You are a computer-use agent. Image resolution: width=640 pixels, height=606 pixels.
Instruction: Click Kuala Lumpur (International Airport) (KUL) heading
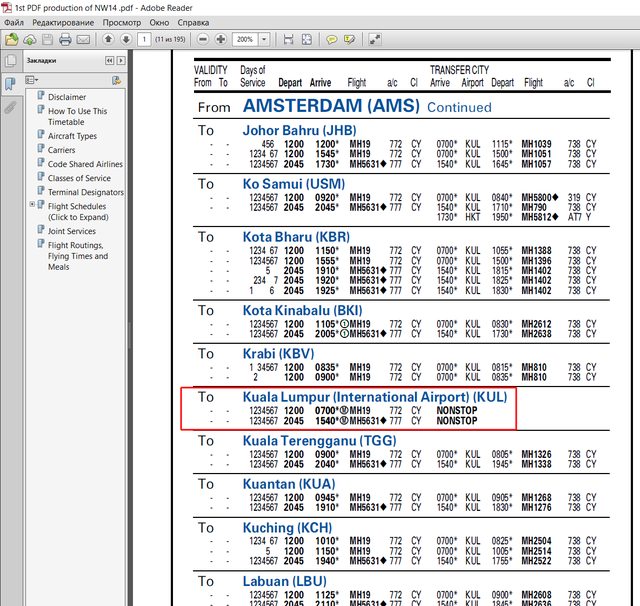click(x=375, y=397)
